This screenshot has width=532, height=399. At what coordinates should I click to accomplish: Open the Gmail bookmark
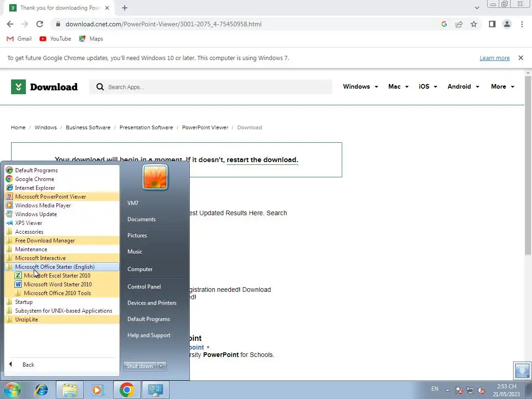pyautogui.click(x=19, y=39)
